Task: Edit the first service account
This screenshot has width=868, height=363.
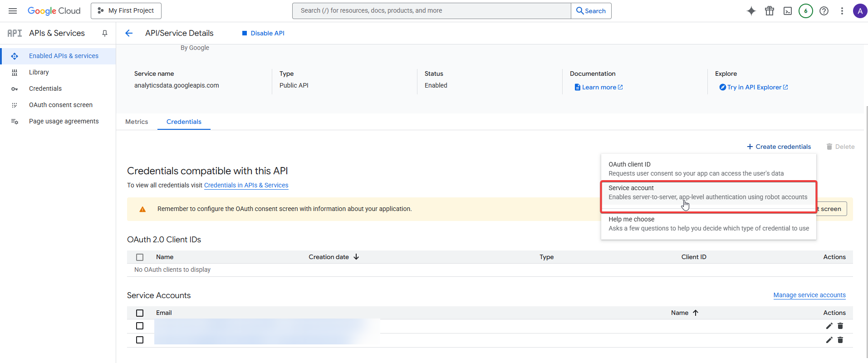Action: (x=829, y=326)
